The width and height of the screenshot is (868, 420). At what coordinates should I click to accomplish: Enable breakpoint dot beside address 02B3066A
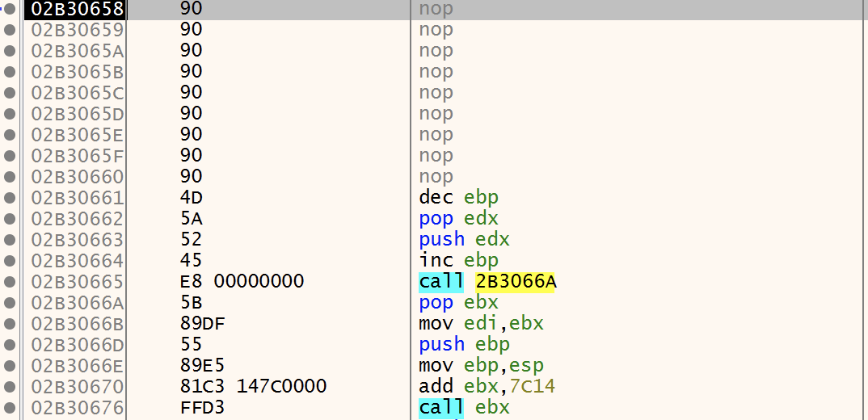[x=11, y=303]
